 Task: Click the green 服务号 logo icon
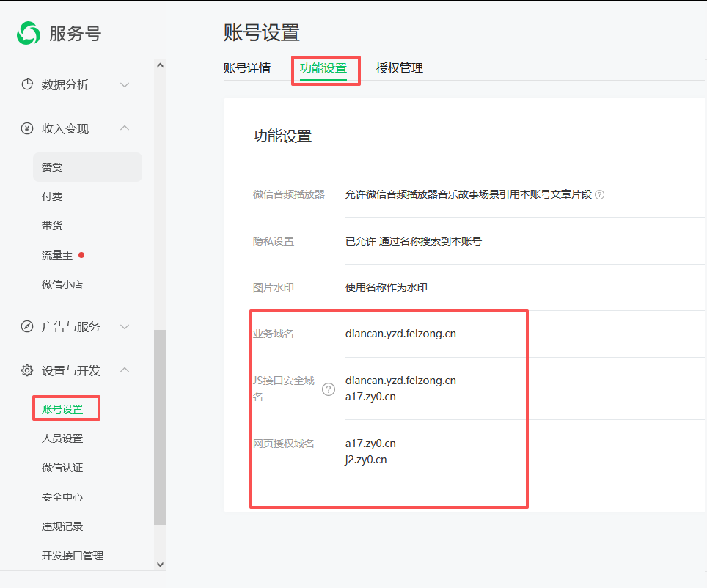click(29, 33)
